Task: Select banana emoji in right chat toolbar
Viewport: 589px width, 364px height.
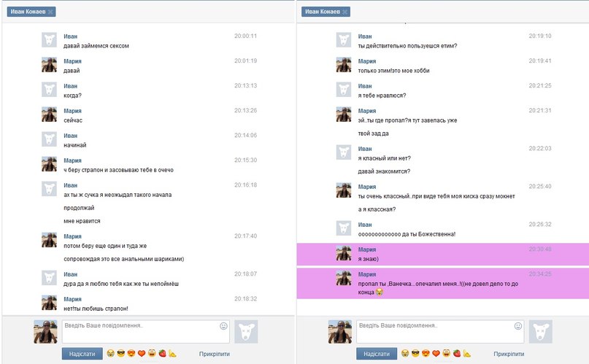Action: point(467,353)
